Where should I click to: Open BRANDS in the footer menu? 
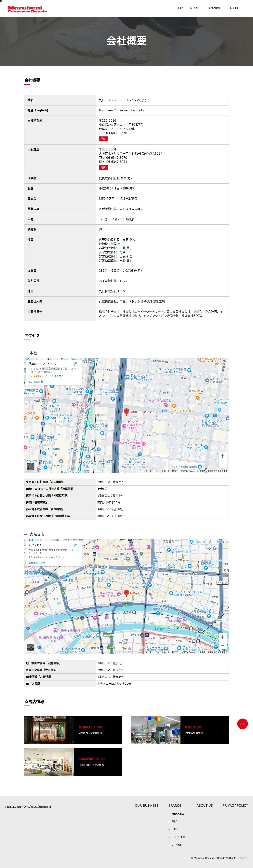coord(175,805)
